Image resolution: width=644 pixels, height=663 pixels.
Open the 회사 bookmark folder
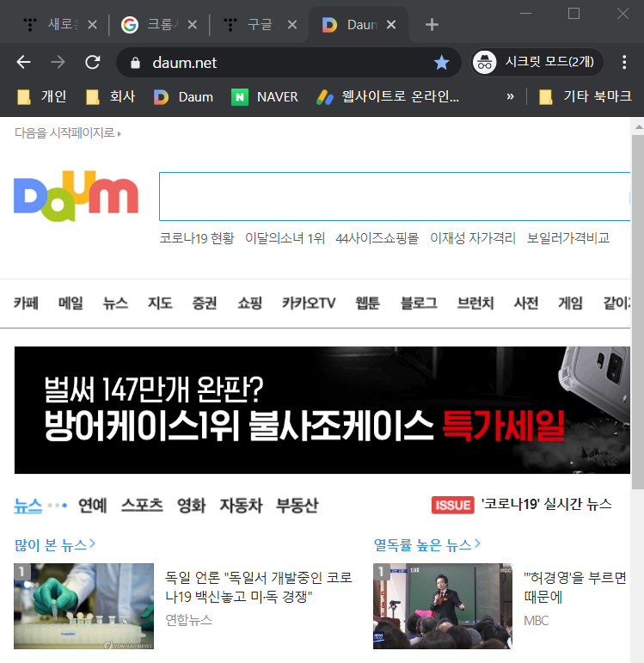click(x=111, y=96)
